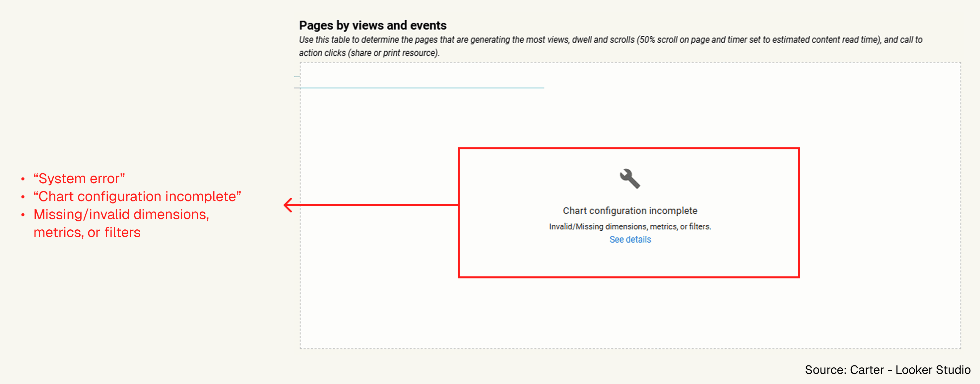Click the bullet dot before "System error"
The width and height of the screenshot is (980, 384).
23,179
